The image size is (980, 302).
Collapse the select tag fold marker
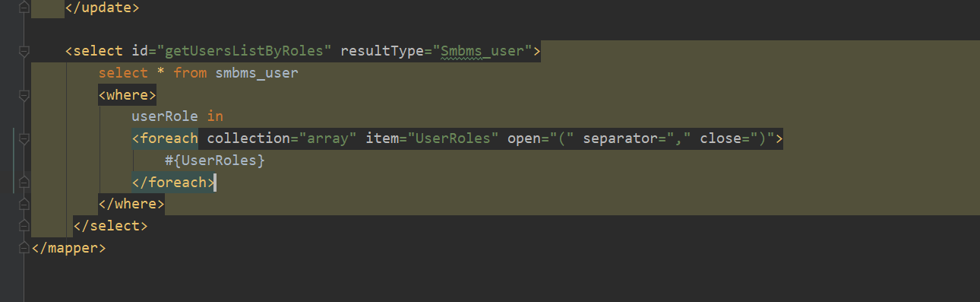24,52
